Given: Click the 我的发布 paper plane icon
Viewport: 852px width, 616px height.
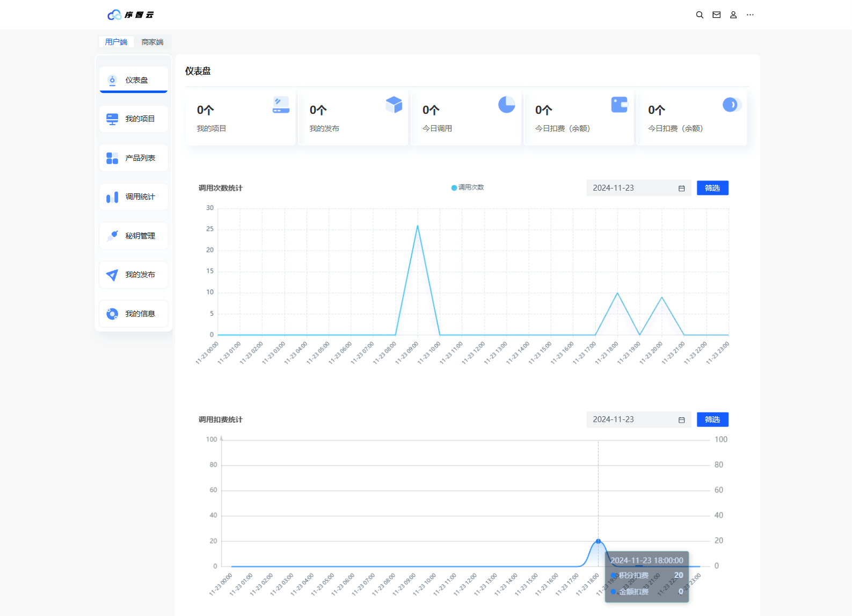Looking at the screenshot, I should [x=112, y=275].
